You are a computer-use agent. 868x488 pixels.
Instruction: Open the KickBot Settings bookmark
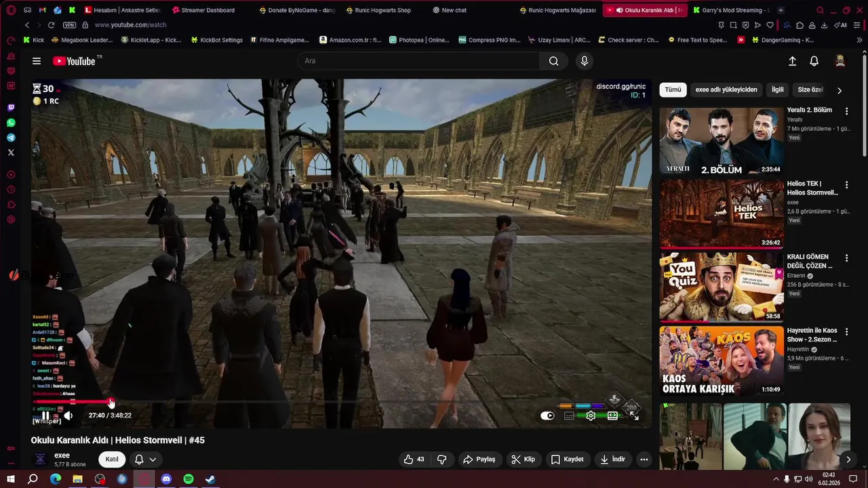216,40
